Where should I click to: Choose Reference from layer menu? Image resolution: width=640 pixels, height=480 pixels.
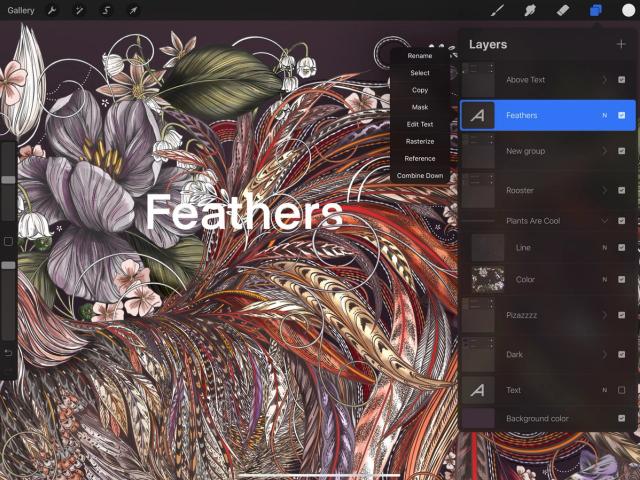[x=420, y=158]
